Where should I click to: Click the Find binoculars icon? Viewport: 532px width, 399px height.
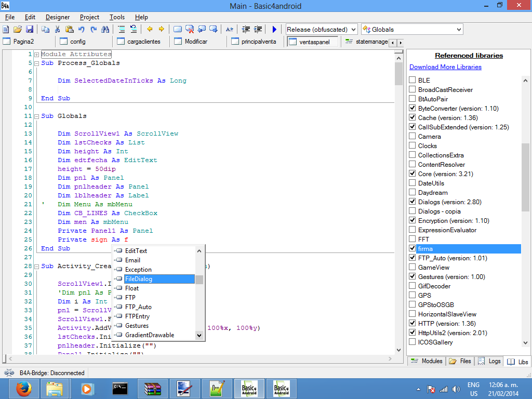coord(105,29)
